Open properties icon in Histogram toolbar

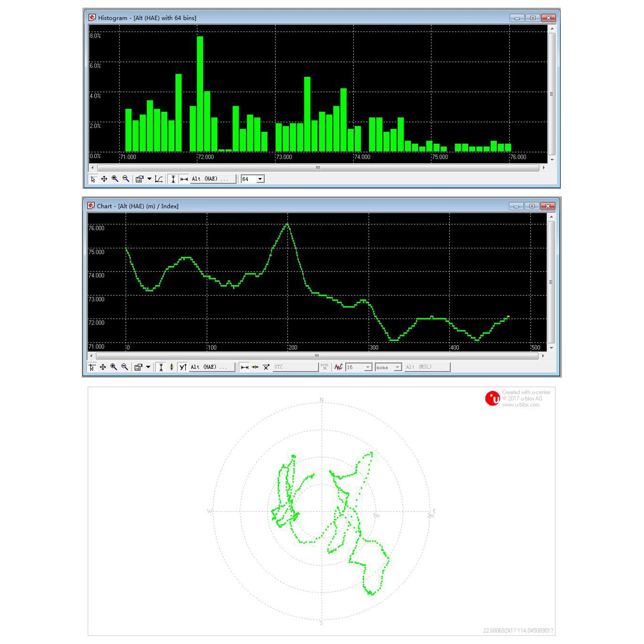click(139, 179)
